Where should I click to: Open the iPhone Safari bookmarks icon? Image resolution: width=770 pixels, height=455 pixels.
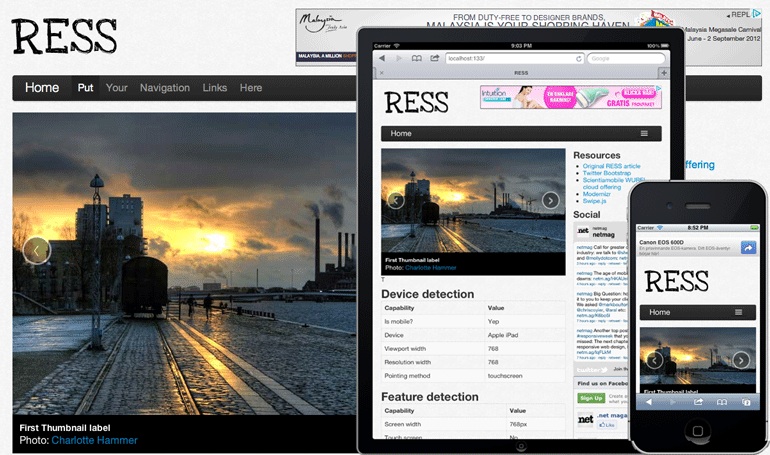[721, 402]
